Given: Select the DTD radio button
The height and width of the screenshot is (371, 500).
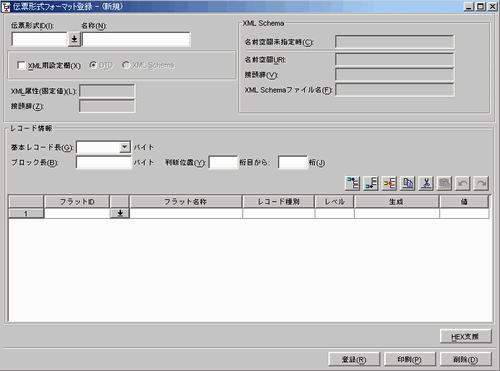Looking at the screenshot, I should (93, 65).
